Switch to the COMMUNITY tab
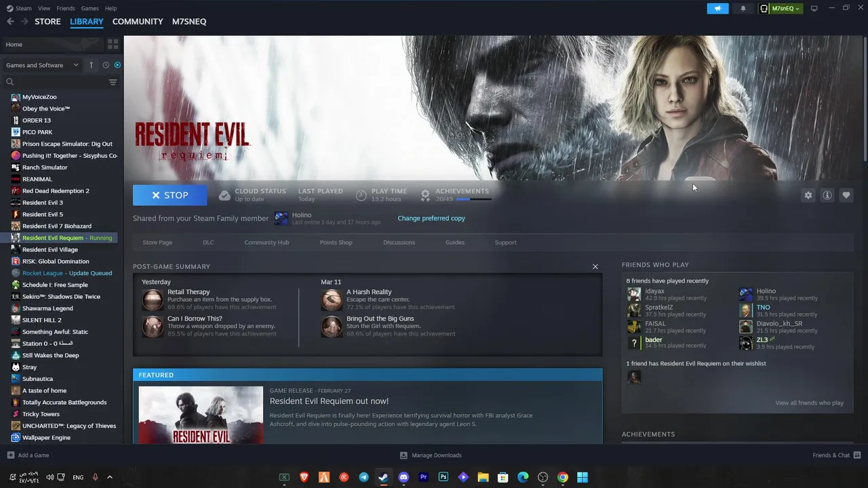868x488 pixels. pos(138,22)
